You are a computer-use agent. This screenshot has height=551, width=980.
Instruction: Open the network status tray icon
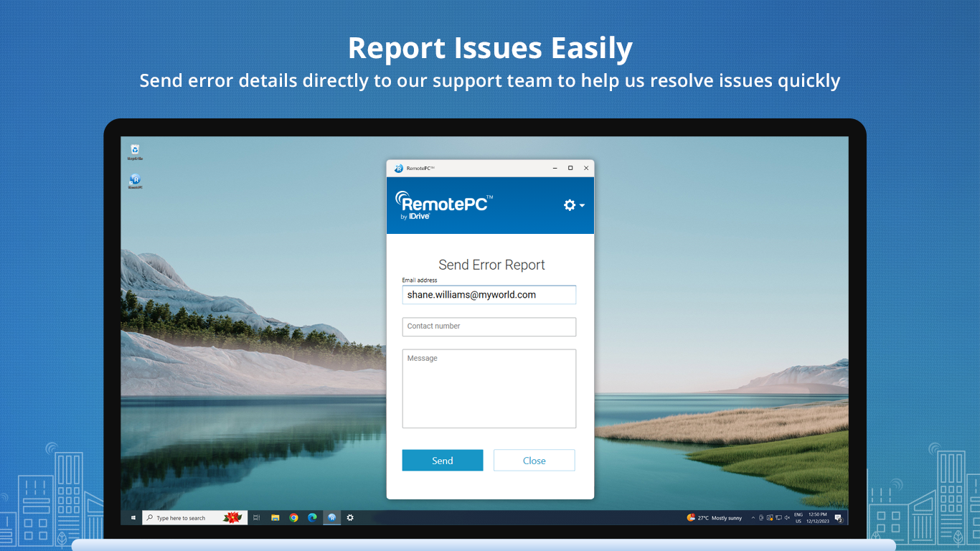pos(778,517)
